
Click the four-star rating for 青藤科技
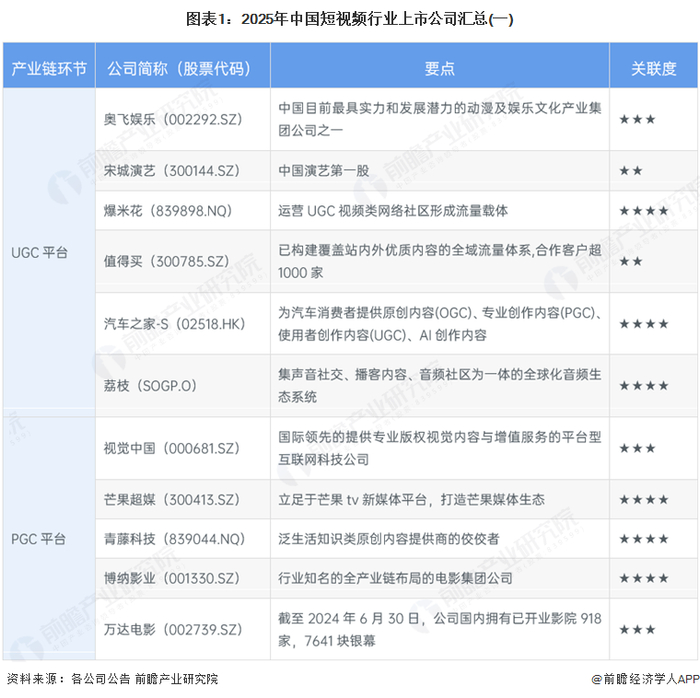click(644, 539)
